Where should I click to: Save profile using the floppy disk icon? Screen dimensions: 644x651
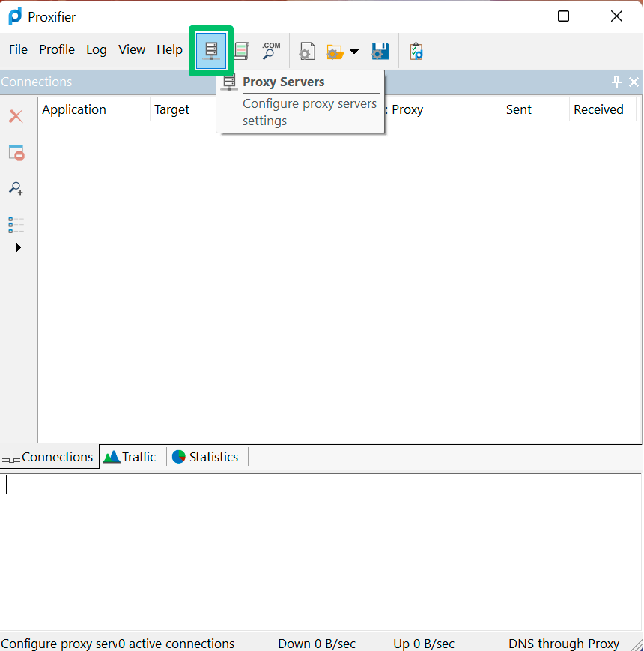tap(380, 52)
